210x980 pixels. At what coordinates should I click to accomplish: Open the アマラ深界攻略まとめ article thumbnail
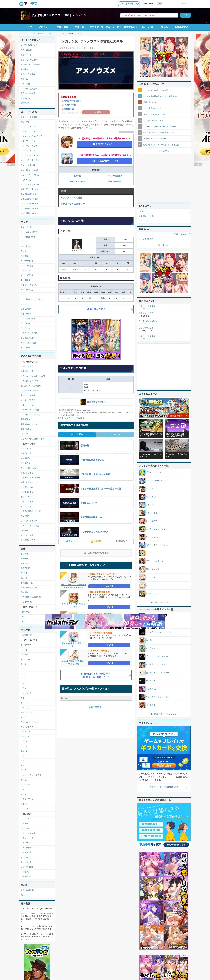click(69, 517)
